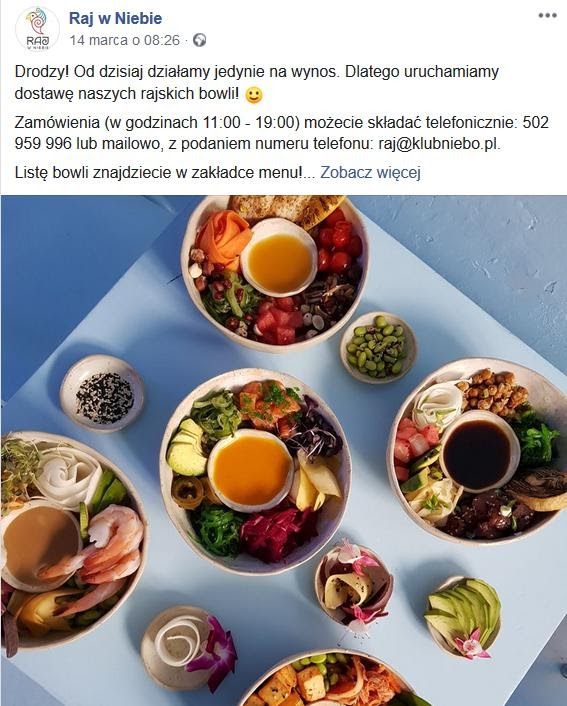The image size is (567, 706).
Task: Click the sliced avocado dish in the photo
Action: pos(463,616)
